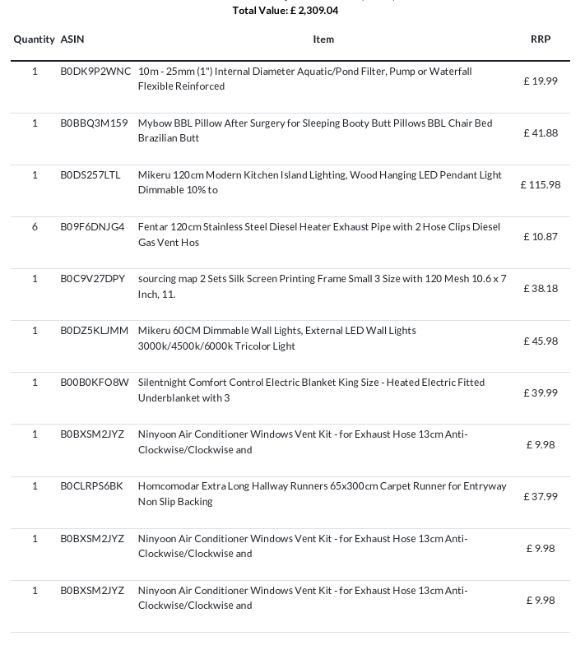This screenshot has height=650, width=585.
Task: Click the Fentar Diesel Heater Exhaust Pipe item
Action: point(319,234)
